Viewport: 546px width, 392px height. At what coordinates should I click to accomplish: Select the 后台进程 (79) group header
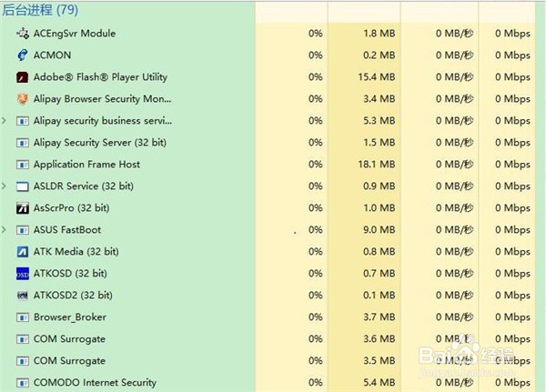click(40, 9)
